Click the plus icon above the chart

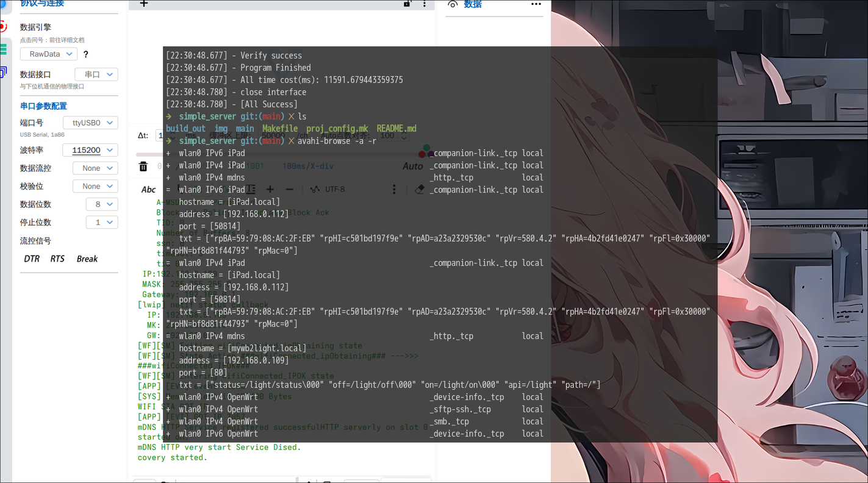coord(144,4)
